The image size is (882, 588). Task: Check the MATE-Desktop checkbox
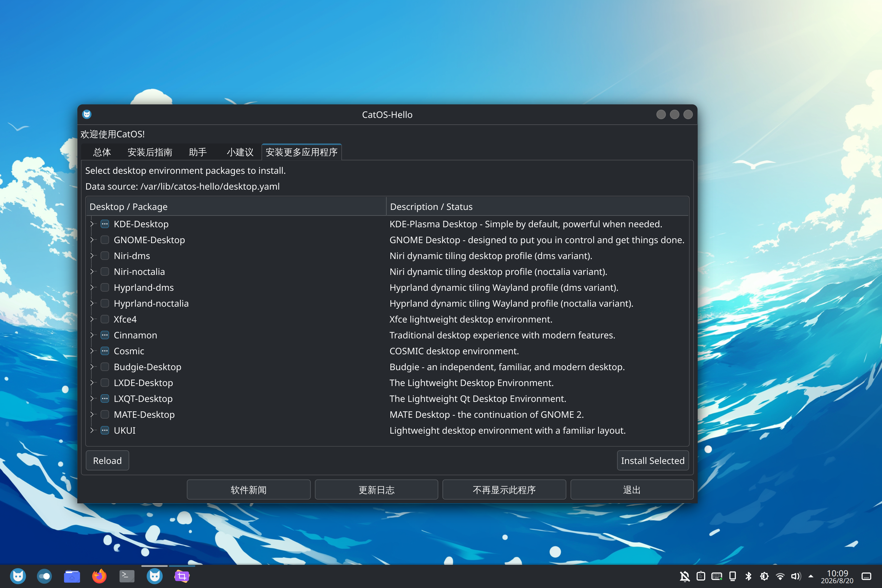(105, 414)
